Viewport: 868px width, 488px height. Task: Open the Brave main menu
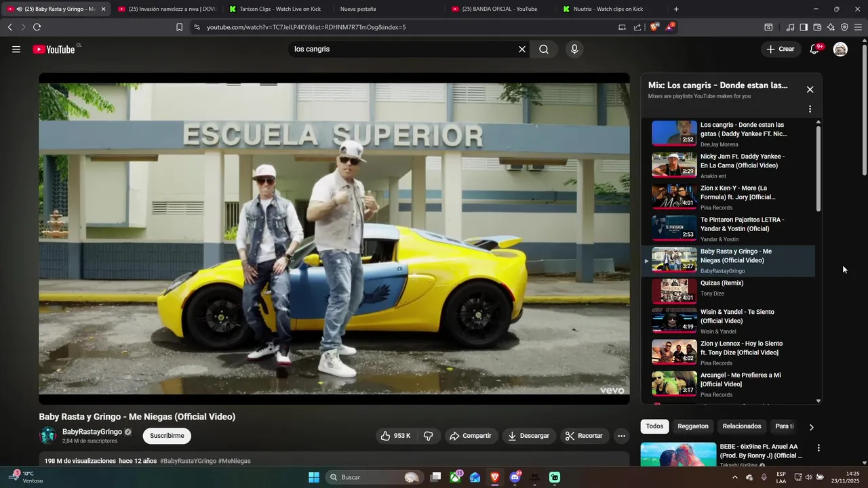(858, 27)
